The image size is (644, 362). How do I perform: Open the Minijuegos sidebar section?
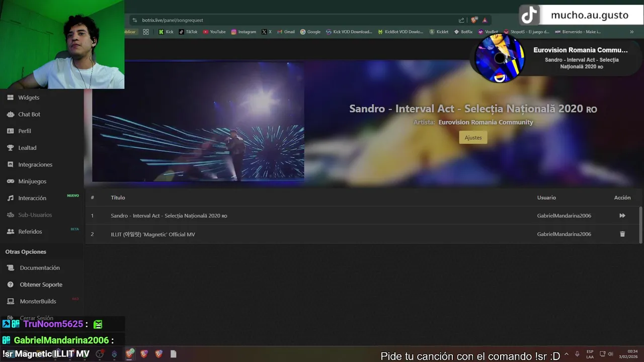coord(32,181)
